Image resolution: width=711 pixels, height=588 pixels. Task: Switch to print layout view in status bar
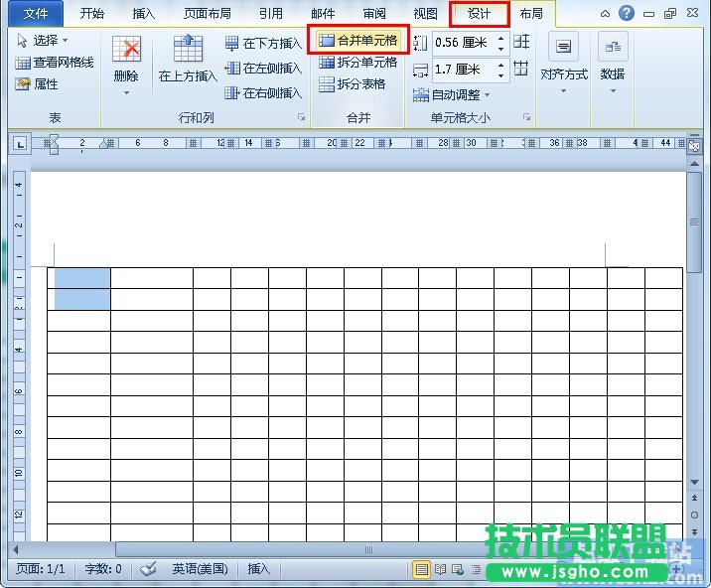click(x=422, y=569)
